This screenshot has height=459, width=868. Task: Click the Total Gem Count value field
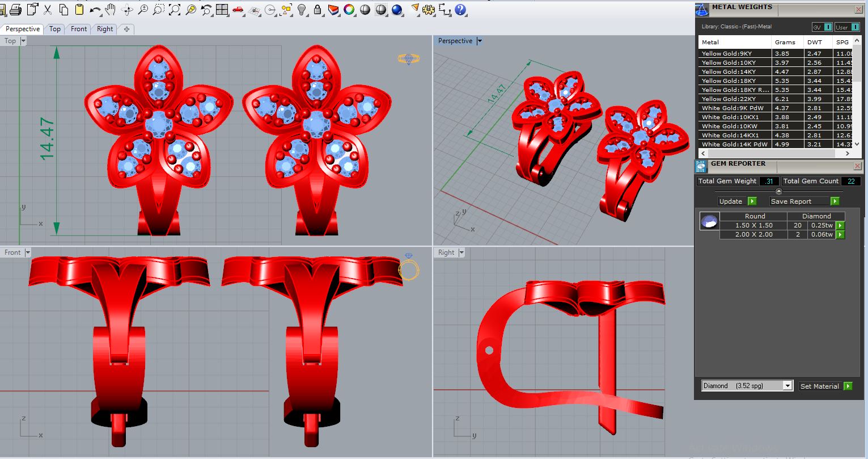pos(851,181)
